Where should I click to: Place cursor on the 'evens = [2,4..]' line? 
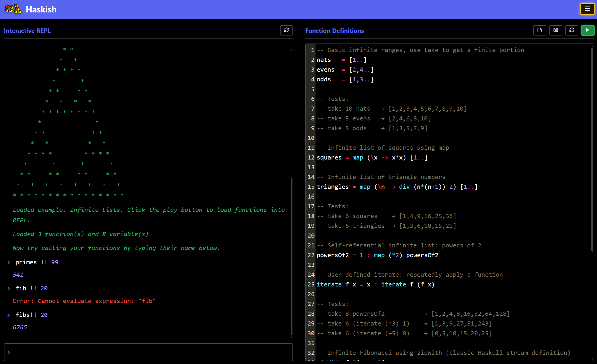[345, 70]
